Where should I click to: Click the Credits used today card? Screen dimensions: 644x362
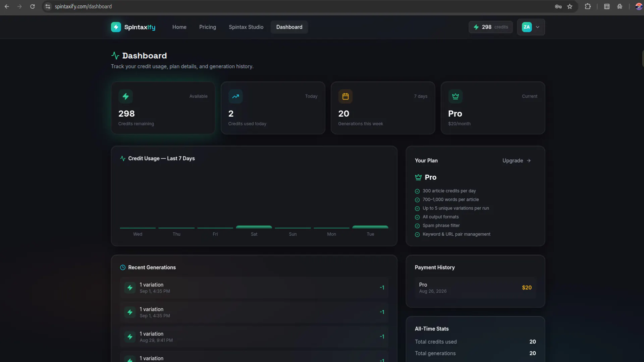(x=273, y=108)
